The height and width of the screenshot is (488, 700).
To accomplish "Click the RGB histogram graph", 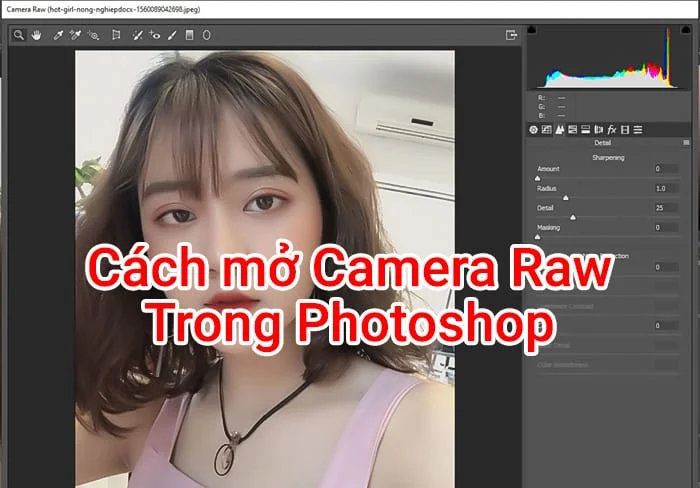I will (x=608, y=57).
